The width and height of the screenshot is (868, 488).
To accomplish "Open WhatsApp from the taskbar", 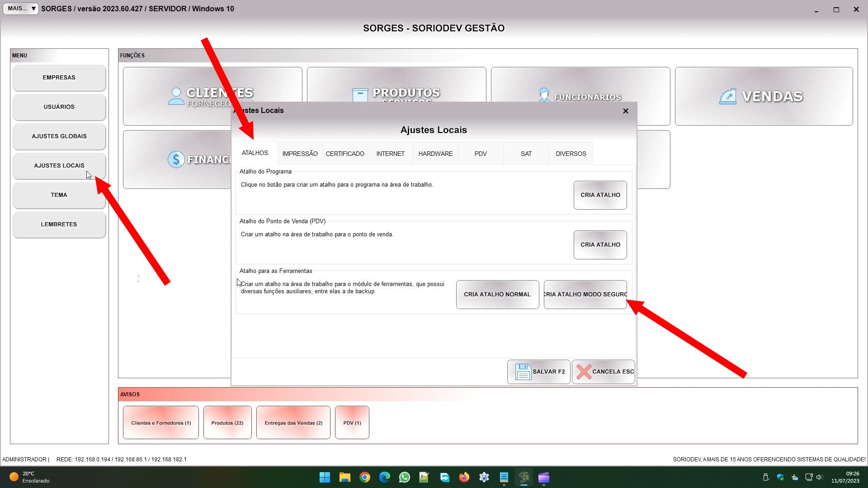I will click(x=405, y=477).
